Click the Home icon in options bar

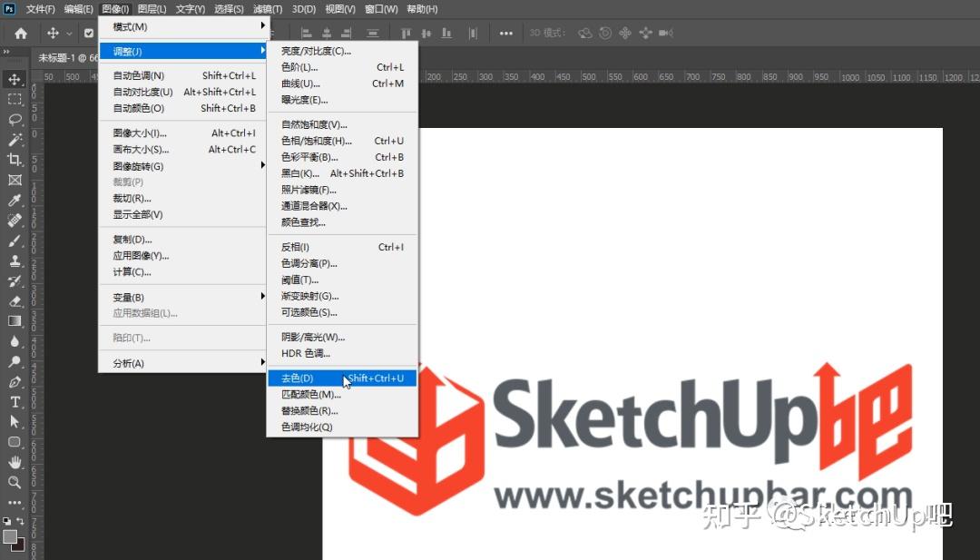click(x=21, y=33)
